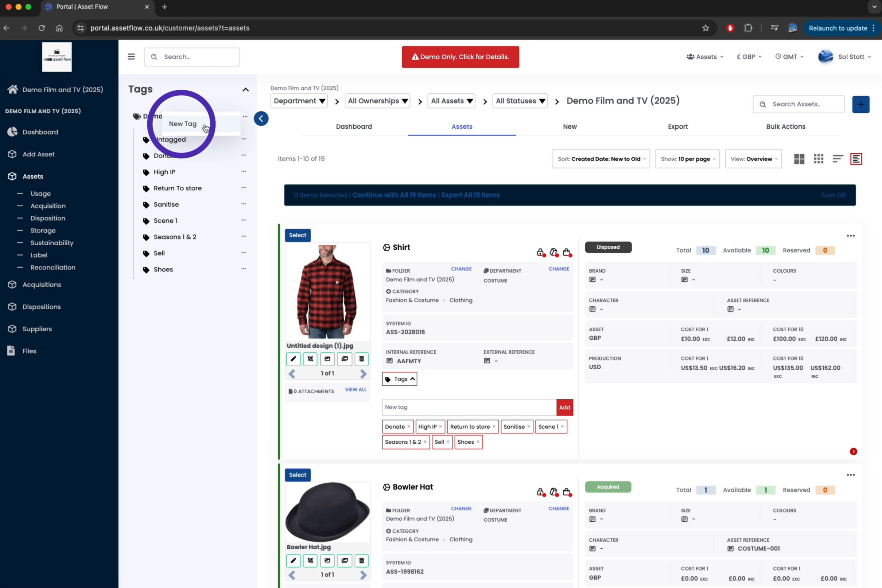Open the All Statuses filter
The width and height of the screenshot is (882, 588).
pyautogui.click(x=520, y=101)
